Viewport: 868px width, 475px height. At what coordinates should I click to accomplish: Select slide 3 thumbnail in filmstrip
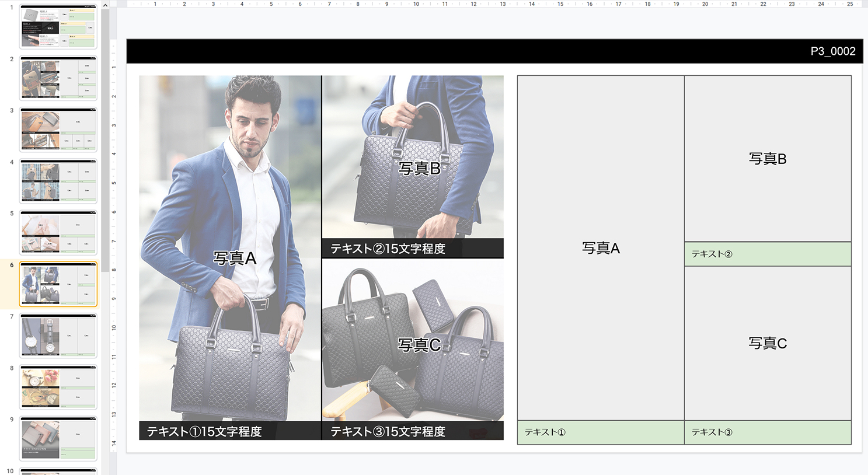point(58,129)
